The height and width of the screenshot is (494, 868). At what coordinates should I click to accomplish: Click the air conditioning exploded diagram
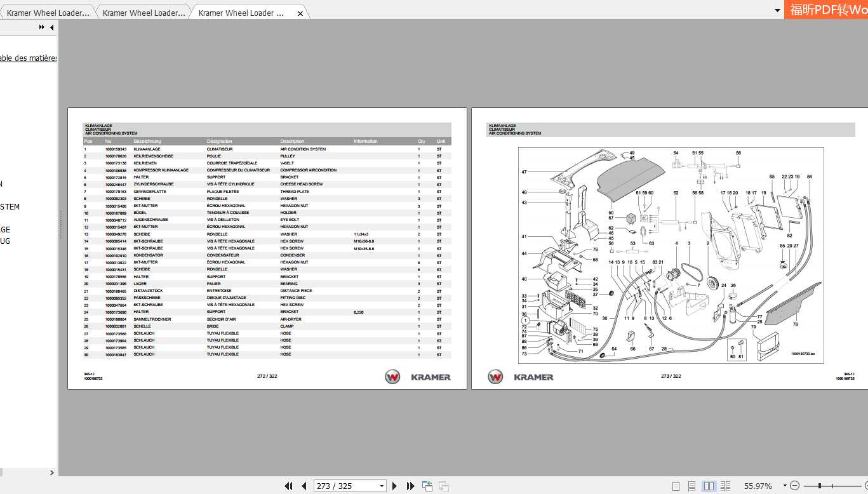671,255
